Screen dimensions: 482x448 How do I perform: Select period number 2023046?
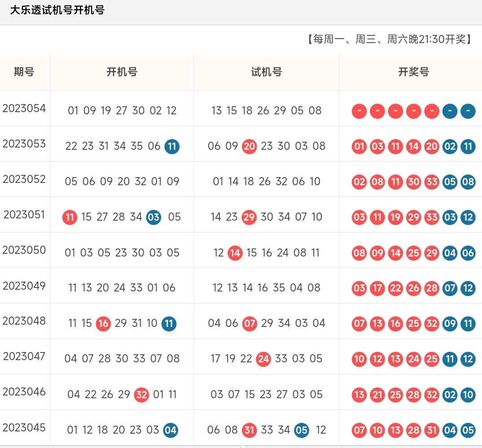pyautogui.click(x=24, y=392)
